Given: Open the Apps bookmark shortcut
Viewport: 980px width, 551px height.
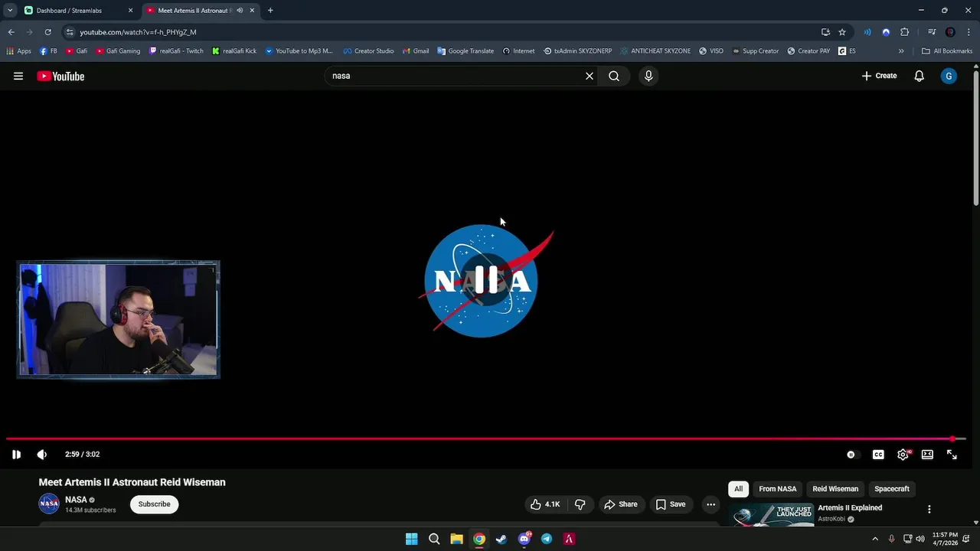Looking at the screenshot, I should (x=19, y=51).
